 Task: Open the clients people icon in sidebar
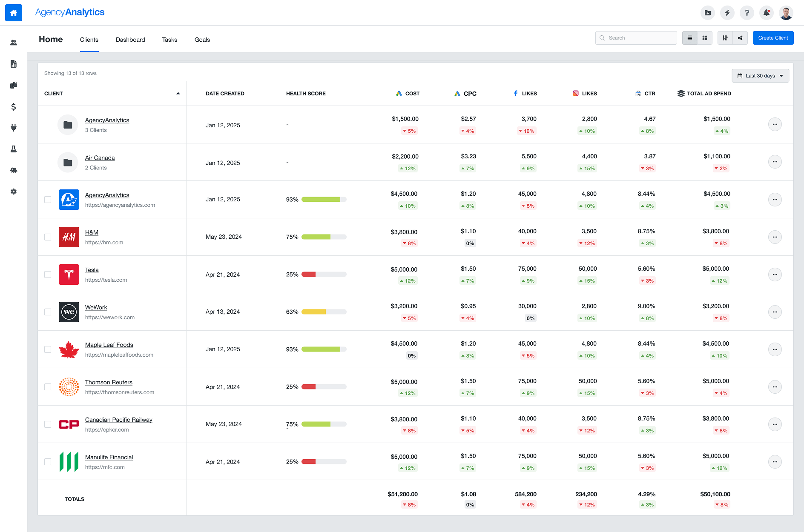click(14, 43)
